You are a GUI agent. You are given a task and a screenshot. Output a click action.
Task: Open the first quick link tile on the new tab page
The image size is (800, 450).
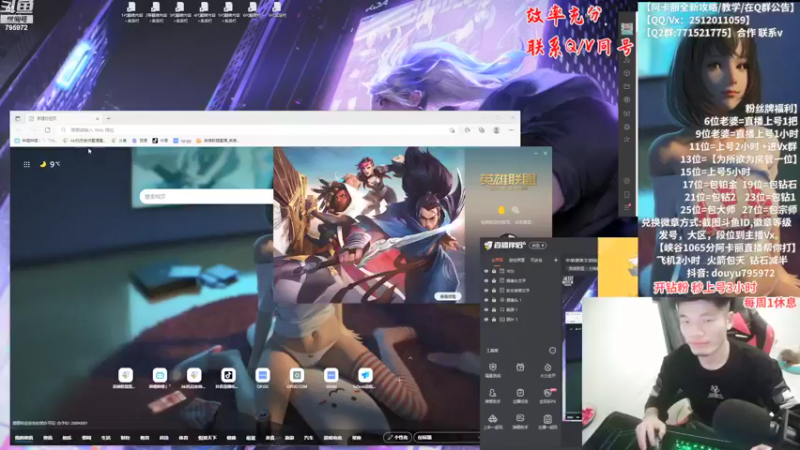126,376
